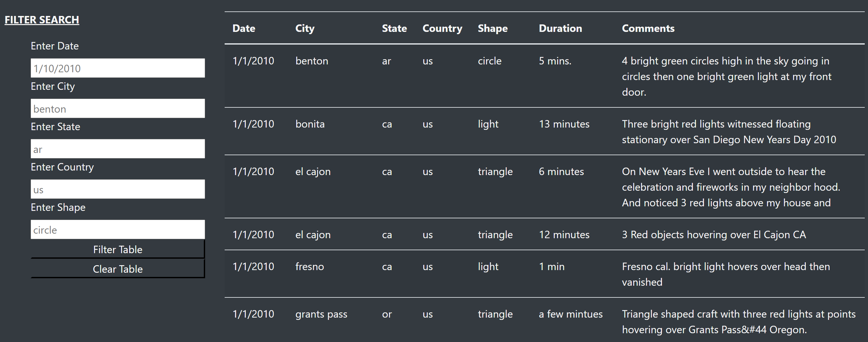Viewport: 868px width, 342px height.
Task: Select the grants pass city cell
Action: pos(321,314)
